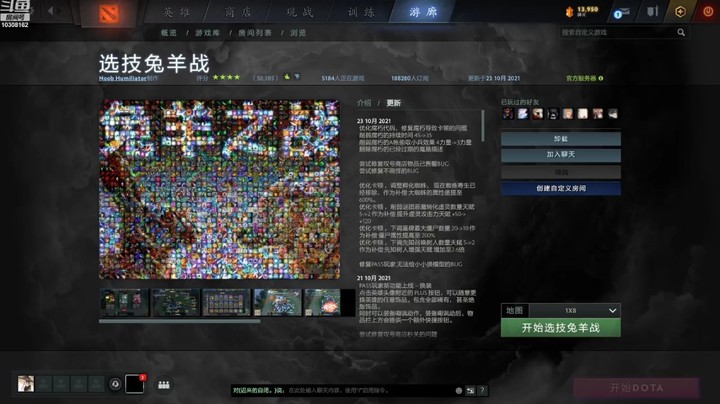Select the first screenshot thumbnail
Screen dimensions: 720x404
coord(124,302)
